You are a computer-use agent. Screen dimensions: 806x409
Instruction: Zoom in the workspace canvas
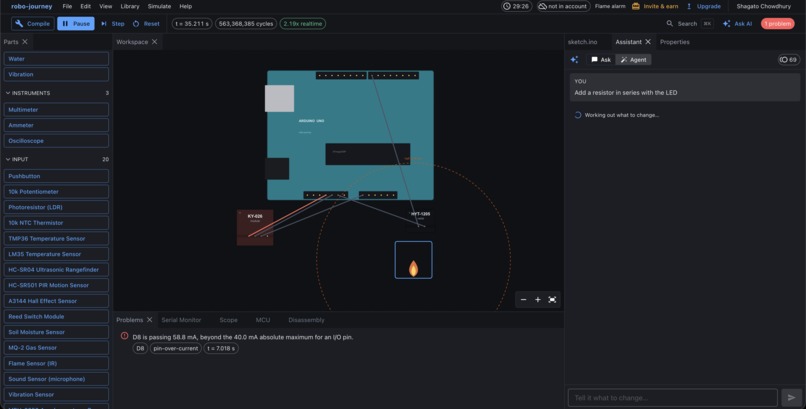[538, 300]
